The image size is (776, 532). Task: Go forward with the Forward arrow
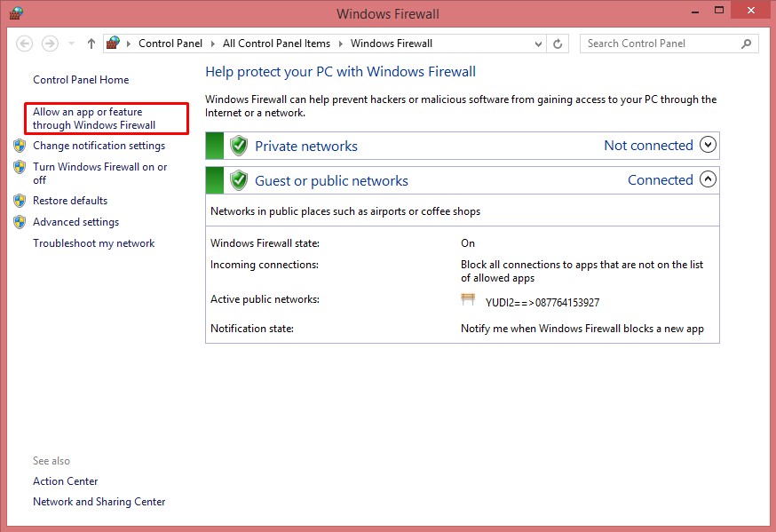50,44
